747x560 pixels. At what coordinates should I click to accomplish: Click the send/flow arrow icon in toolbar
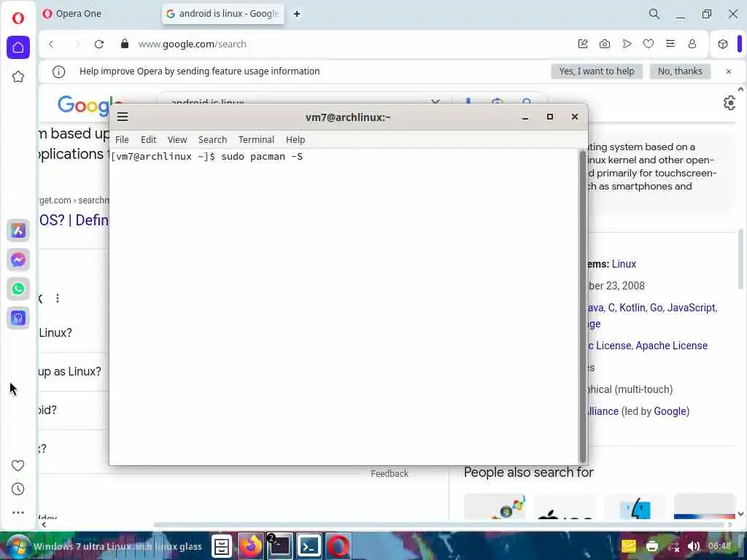pos(627,44)
